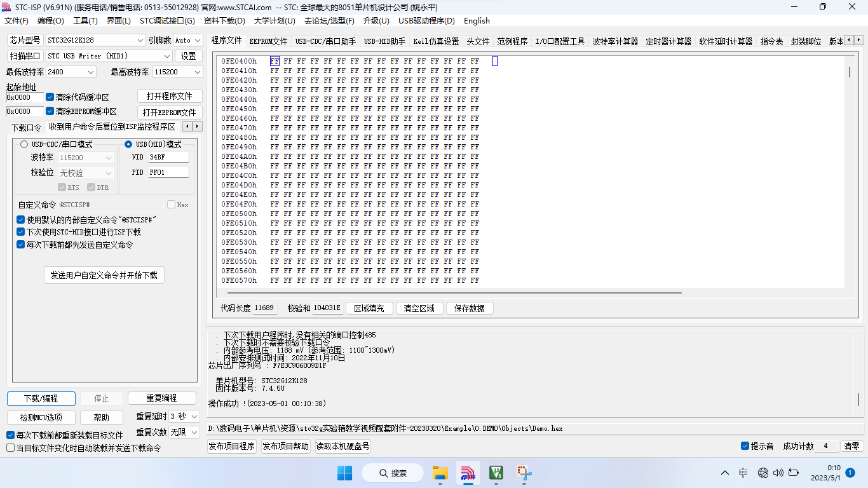Click the VID input field 34BF

[x=168, y=157]
